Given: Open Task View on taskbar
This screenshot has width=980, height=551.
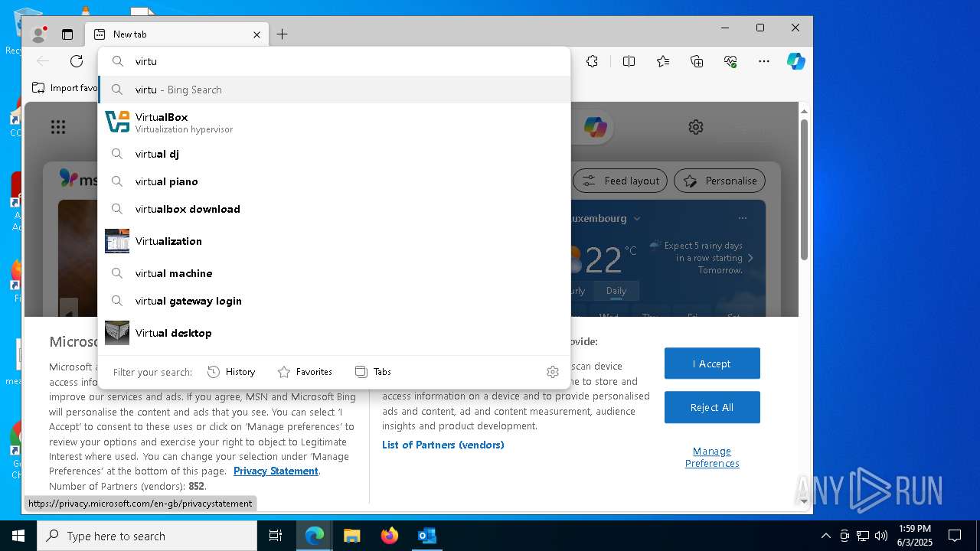Looking at the screenshot, I should pyautogui.click(x=276, y=536).
